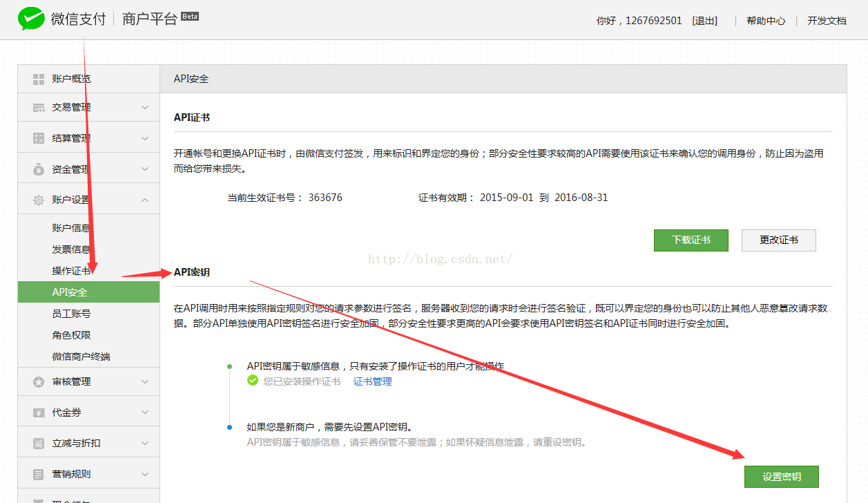Select the highlighted API安全 menu item
Viewport: 868px width, 503px height.
pos(88,292)
